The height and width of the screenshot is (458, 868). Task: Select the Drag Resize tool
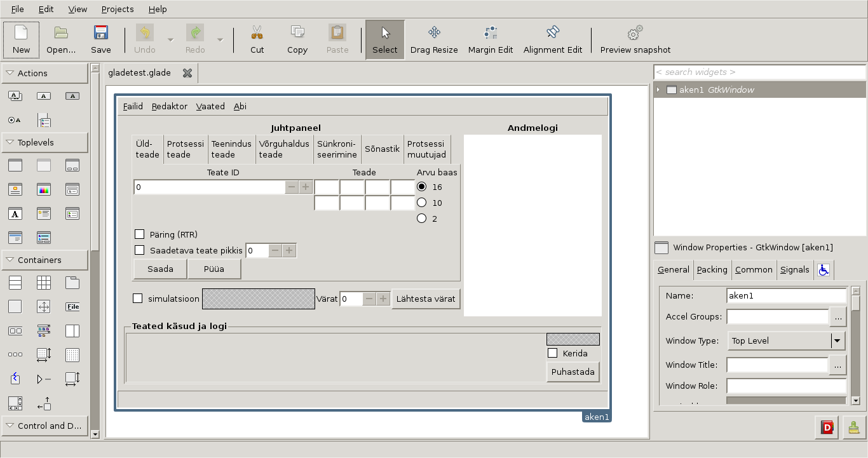434,39
